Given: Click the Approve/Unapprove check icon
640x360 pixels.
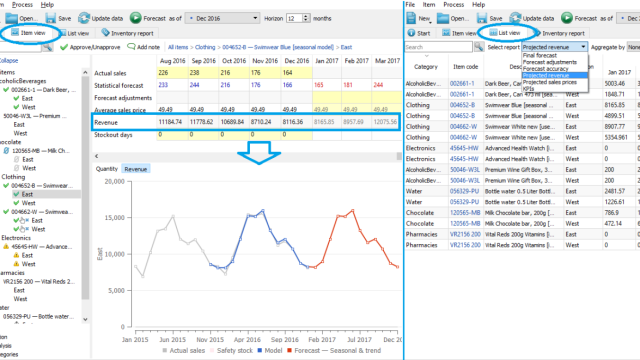Looking at the screenshot, I should 64,47.
